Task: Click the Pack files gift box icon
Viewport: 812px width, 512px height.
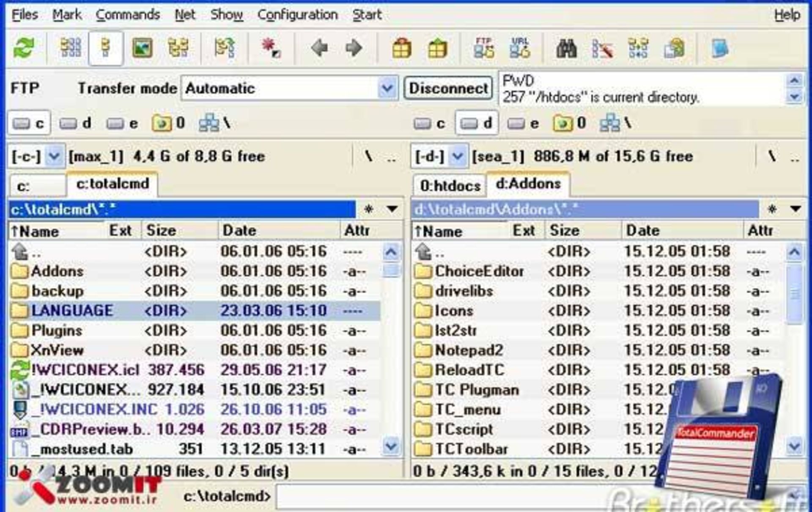Action: coord(401,48)
